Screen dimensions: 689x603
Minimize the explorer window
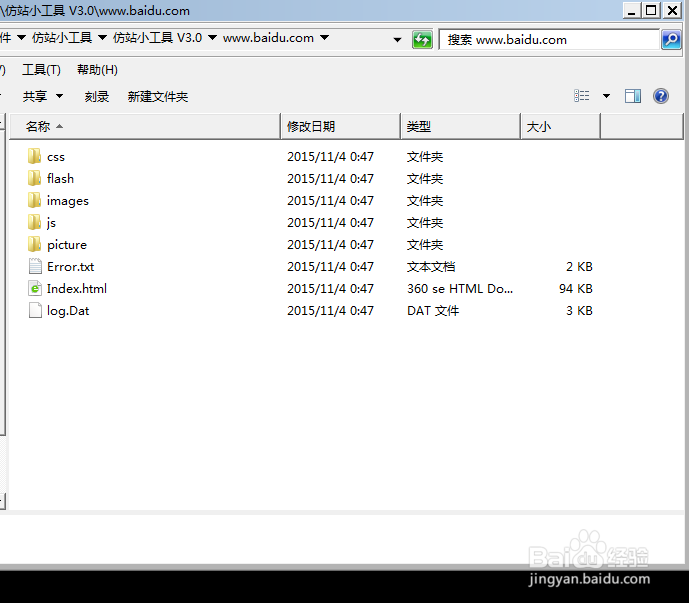coord(632,10)
